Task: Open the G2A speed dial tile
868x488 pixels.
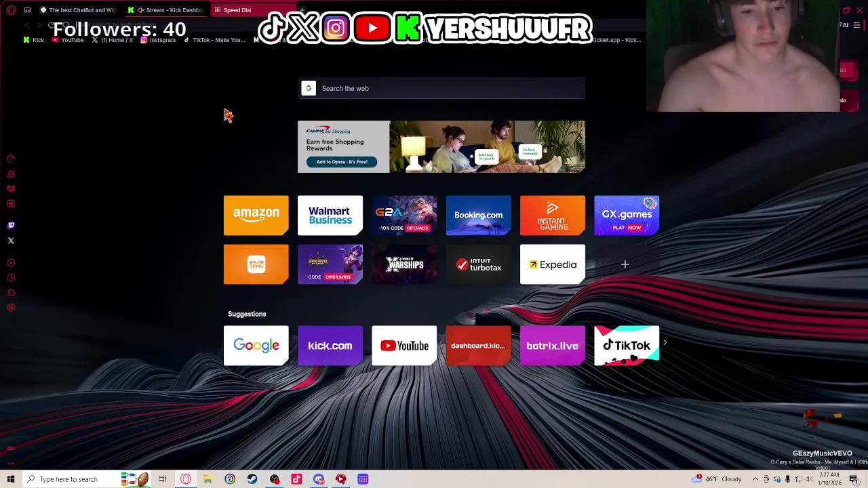Action: pos(404,216)
